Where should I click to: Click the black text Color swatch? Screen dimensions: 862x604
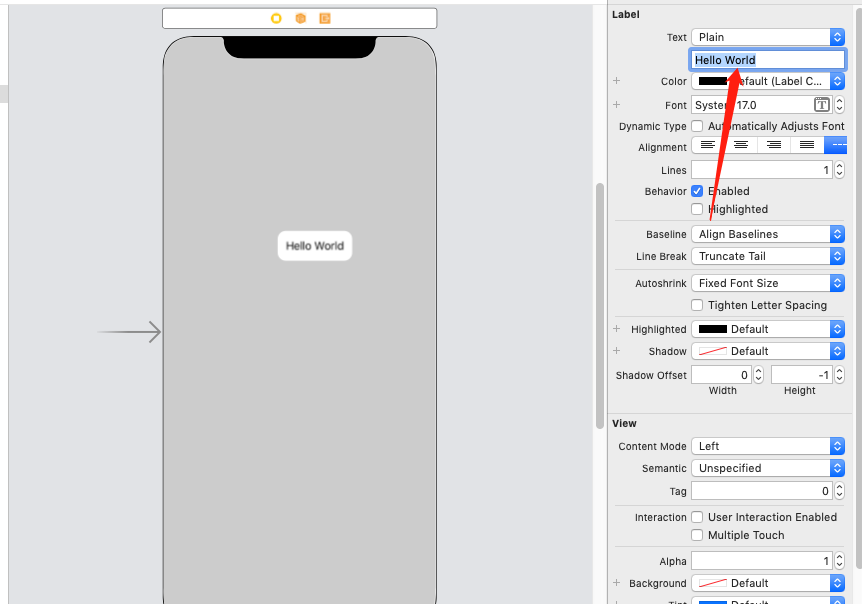[712, 81]
